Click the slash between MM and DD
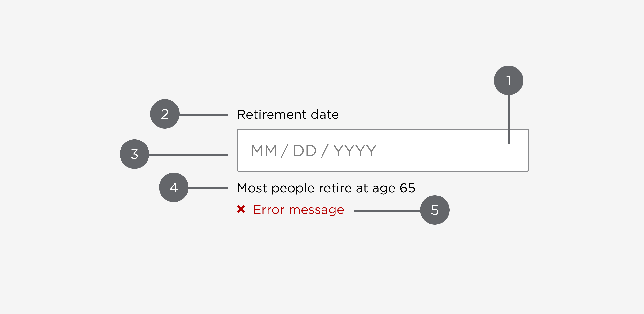 pos(284,151)
